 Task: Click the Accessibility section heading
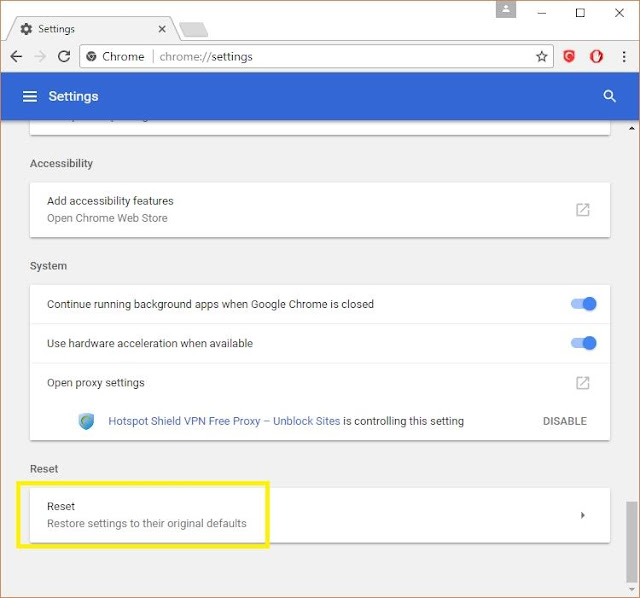point(61,163)
